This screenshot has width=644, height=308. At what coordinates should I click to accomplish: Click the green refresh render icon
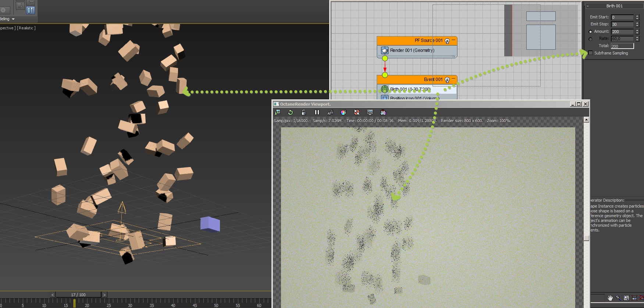point(291,112)
